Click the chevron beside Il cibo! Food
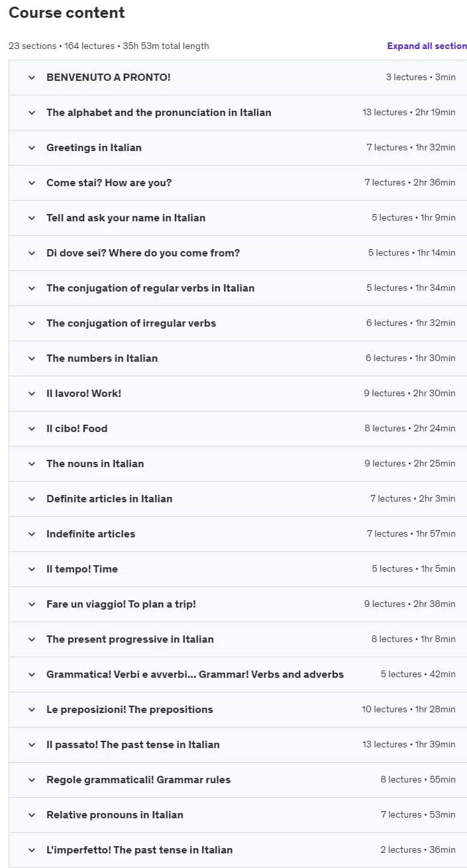The height and width of the screenshot is (868, 467). tap(31, 429)
